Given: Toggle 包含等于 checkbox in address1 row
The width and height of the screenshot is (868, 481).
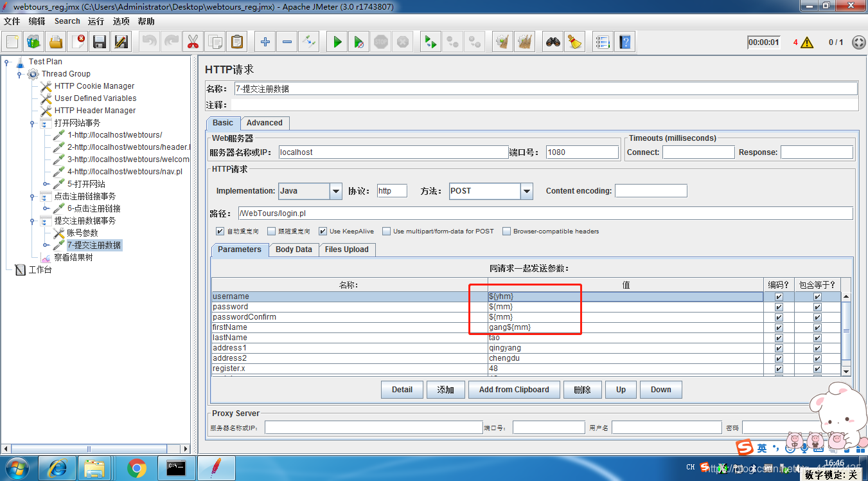Looking at the screenshot, I should [817, 349].
